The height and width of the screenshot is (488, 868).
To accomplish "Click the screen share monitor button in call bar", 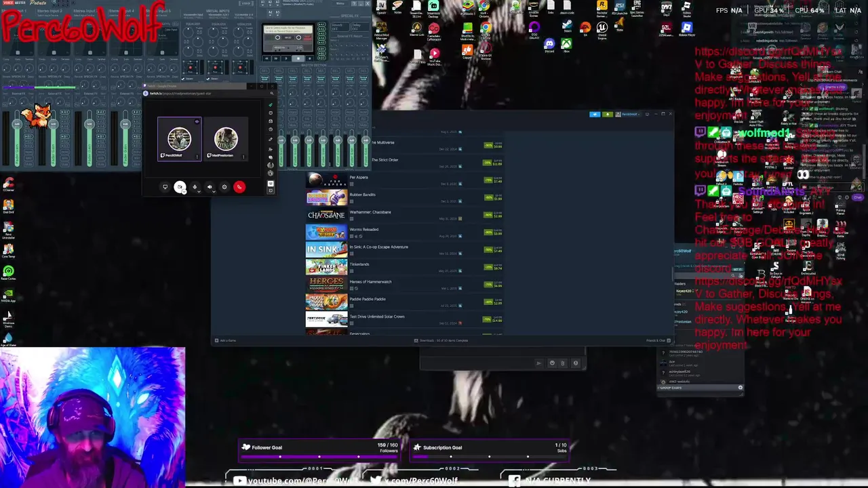I will tap(165, 186).
